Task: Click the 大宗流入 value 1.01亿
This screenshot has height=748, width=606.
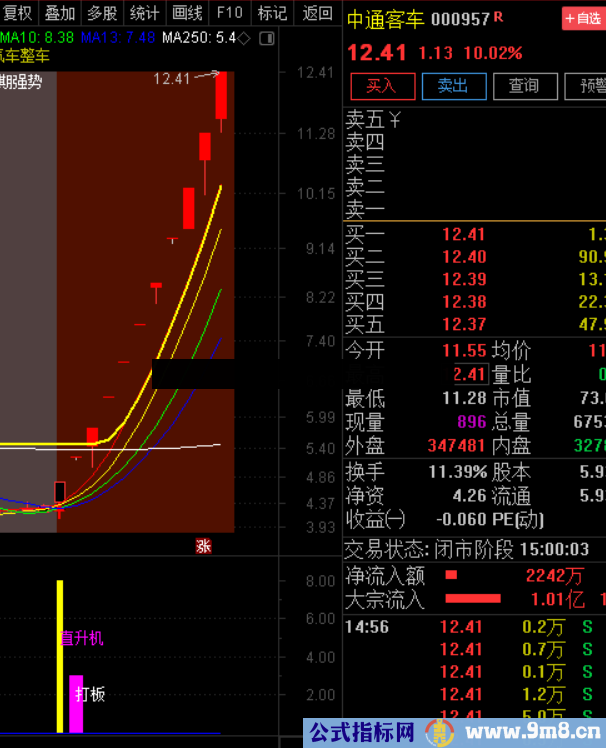Action: pos(558,599)
